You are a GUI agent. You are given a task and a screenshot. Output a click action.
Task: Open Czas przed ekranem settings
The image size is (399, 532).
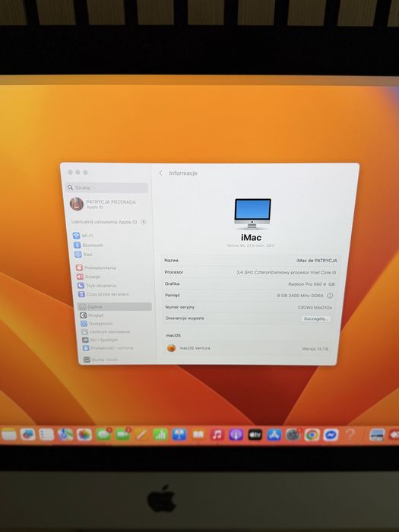pos(104,294)
